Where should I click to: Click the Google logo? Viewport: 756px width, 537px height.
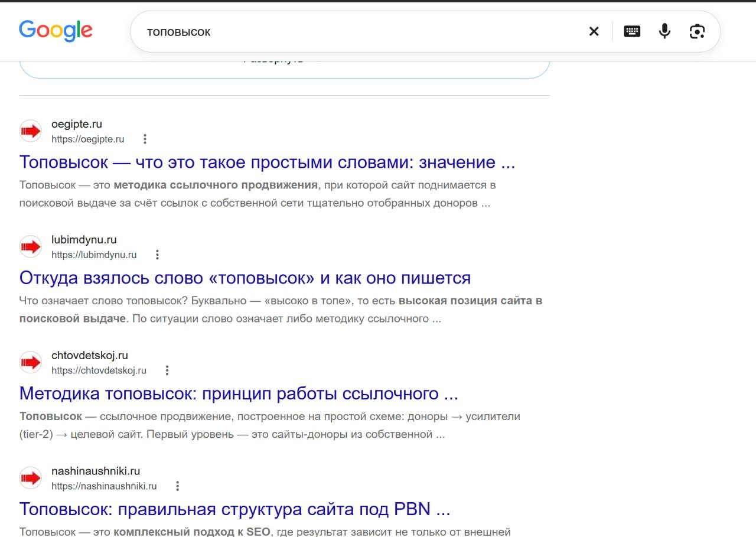pyautogui.click(x=56, y=31)
